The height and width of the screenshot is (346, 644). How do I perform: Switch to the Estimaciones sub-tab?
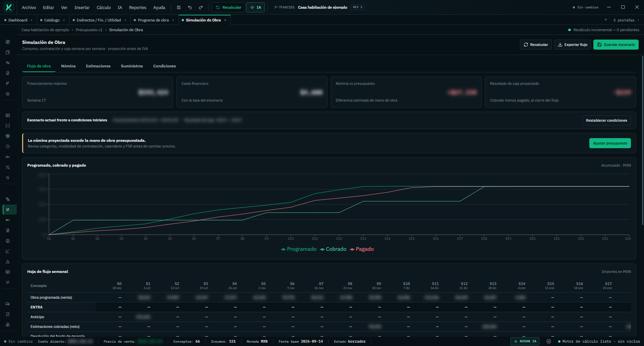pos(98,66)
